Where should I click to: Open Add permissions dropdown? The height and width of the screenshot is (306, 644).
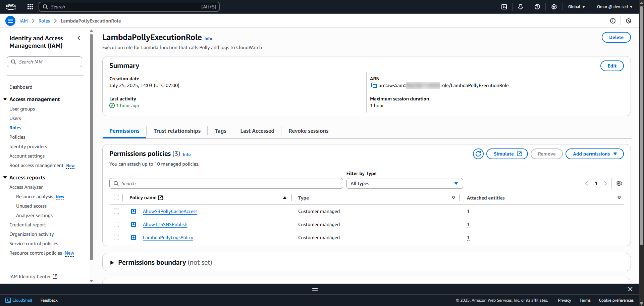(594, 154)
